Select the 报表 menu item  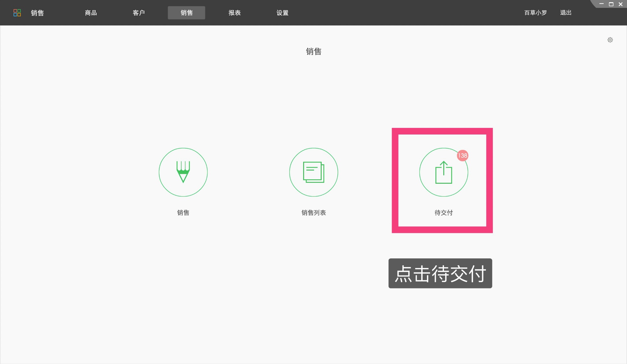click(x=234, y=13)
